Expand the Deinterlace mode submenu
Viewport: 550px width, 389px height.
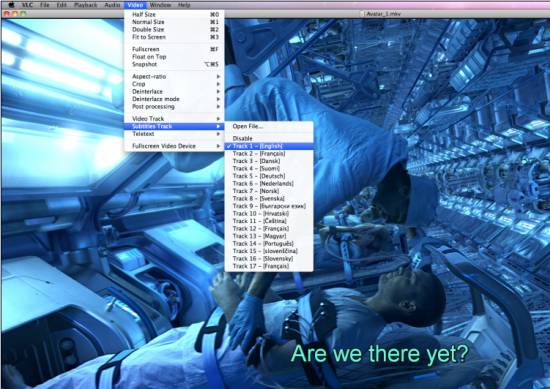pos(174,99)
